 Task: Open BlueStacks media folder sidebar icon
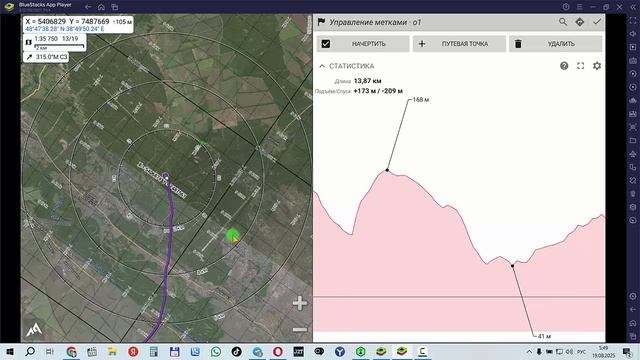pyautogui.click(x=633, y=140)
